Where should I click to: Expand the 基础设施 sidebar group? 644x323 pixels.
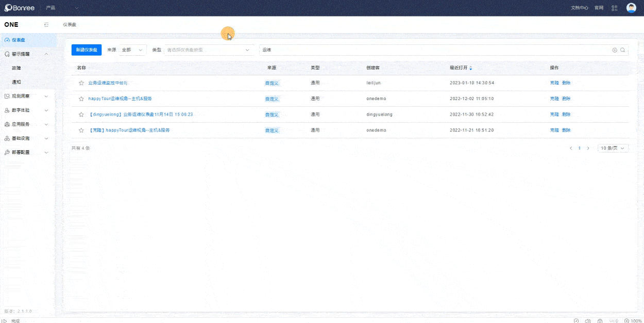click(46, 138)
